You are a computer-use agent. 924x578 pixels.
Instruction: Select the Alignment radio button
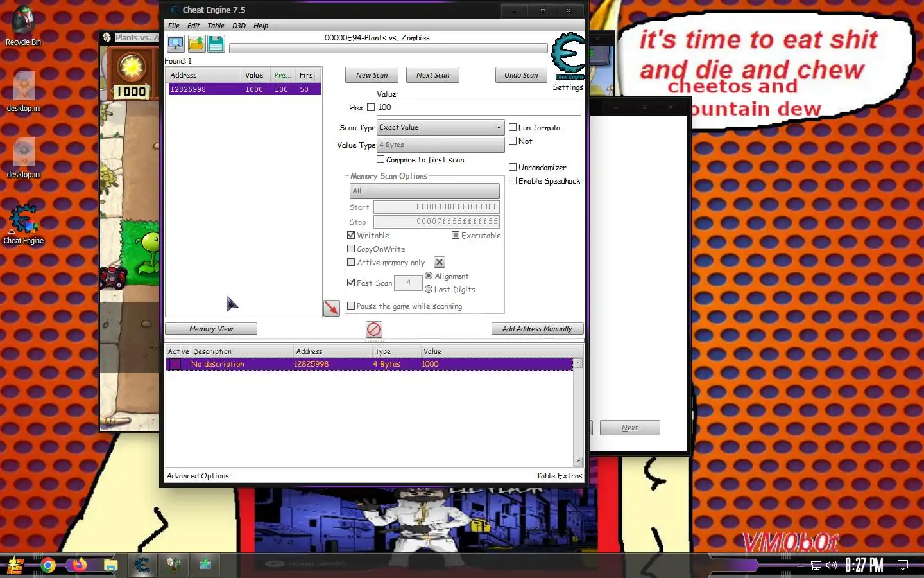[429, 276]
